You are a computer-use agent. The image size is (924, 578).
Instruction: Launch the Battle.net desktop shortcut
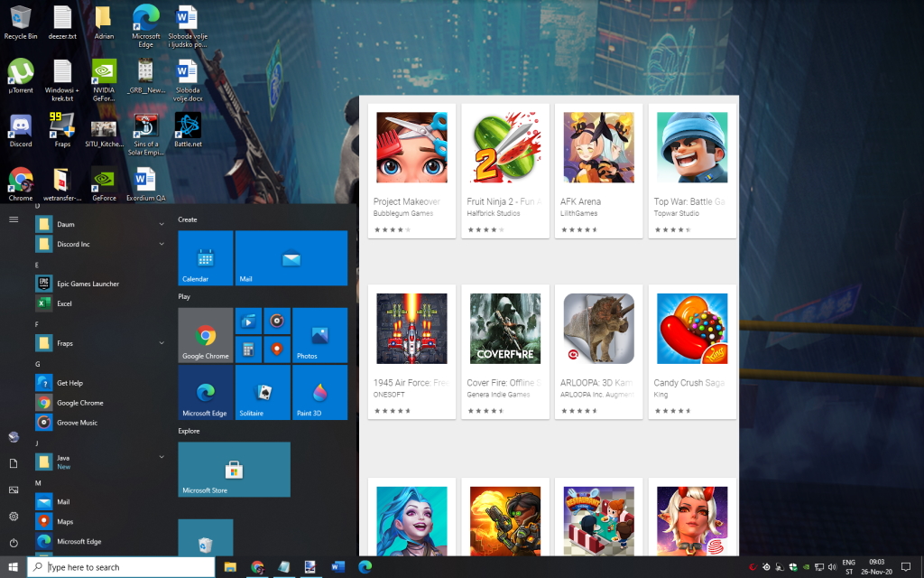[x=188, y=131]
